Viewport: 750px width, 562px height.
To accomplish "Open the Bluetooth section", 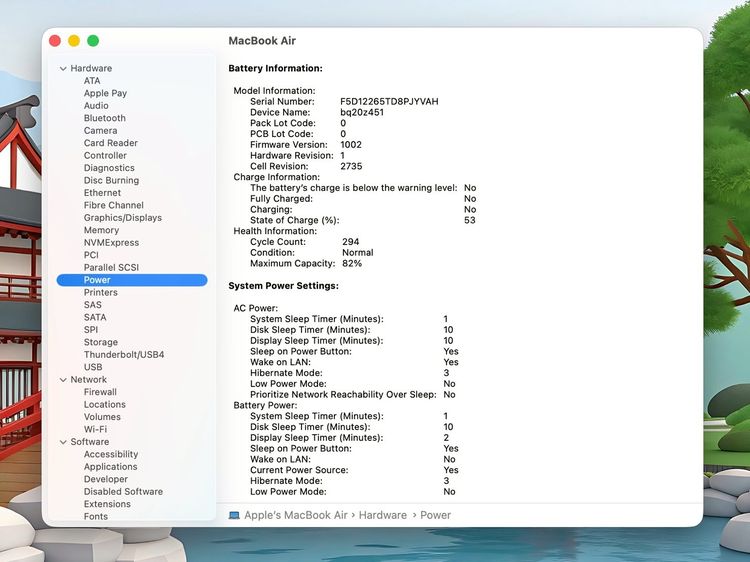I will 105,118.
